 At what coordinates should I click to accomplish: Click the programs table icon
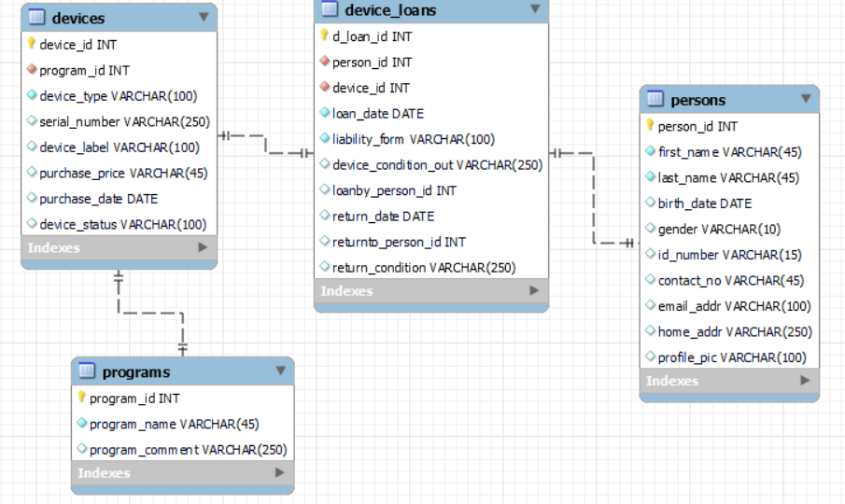coord(87,371)
